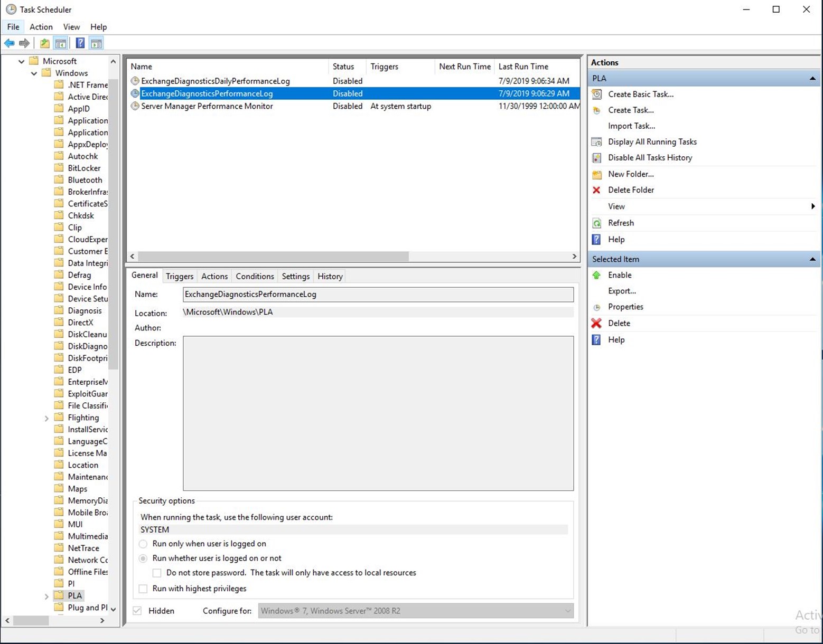Click the green Refresh icon
823x644 pixels.
point(597,223)
